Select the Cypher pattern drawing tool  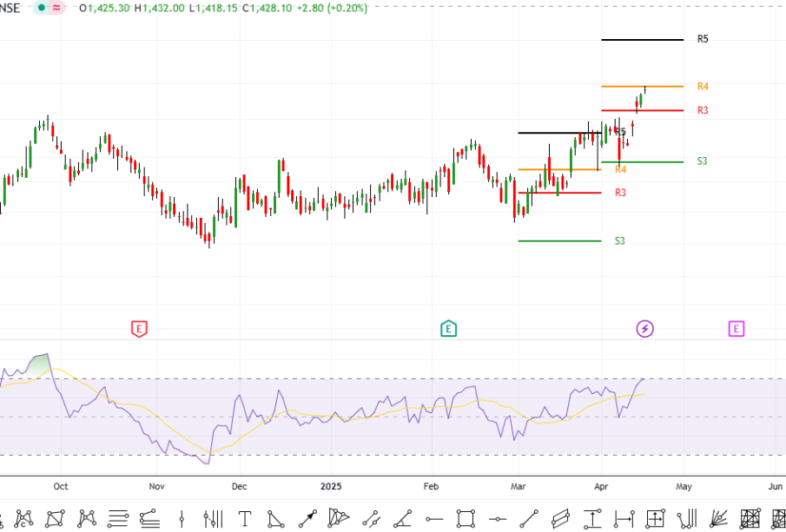point(24,518)
